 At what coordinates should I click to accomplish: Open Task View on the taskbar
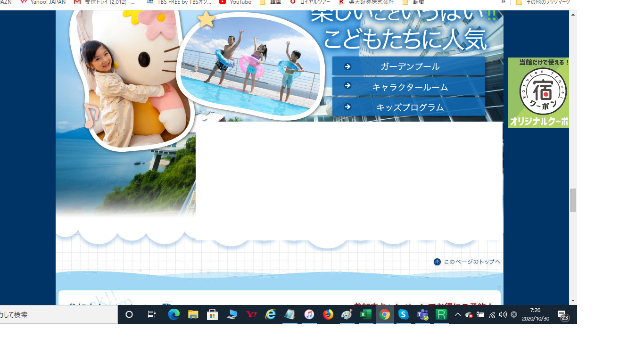pyautogui.click(x=152, y=314)
